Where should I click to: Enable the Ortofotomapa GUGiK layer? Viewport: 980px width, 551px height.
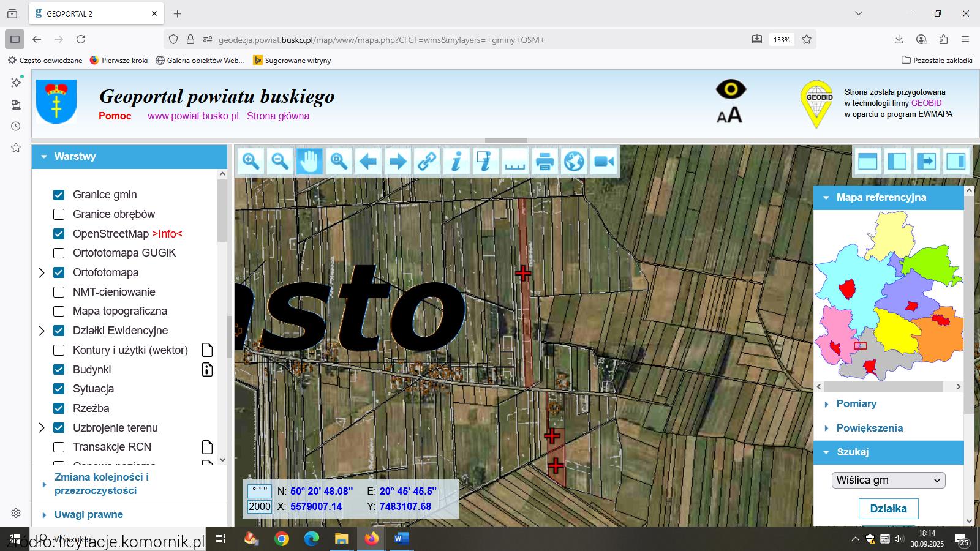[59, 253]
